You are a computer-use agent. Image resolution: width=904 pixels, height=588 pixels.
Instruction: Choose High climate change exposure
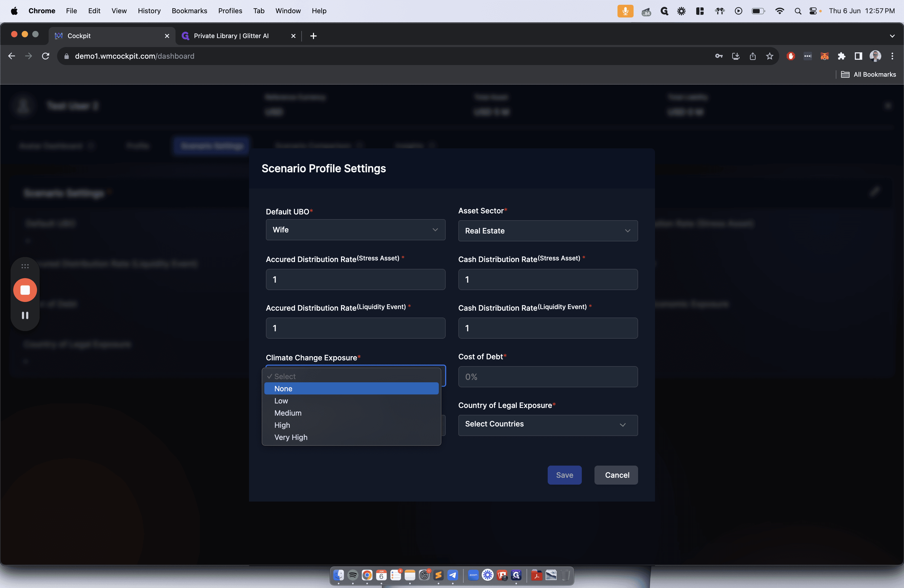point(351,425)
